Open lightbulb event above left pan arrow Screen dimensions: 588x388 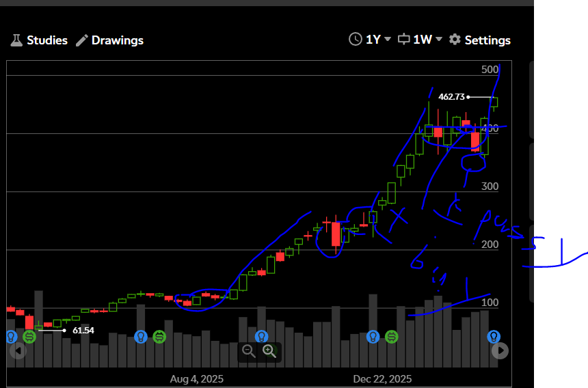point(11,337)
